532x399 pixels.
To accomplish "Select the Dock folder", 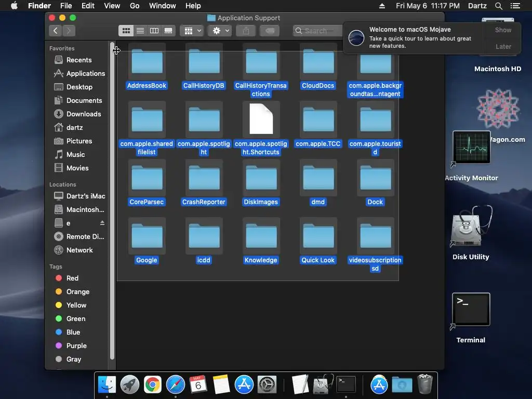I will (x=376, y=178).
